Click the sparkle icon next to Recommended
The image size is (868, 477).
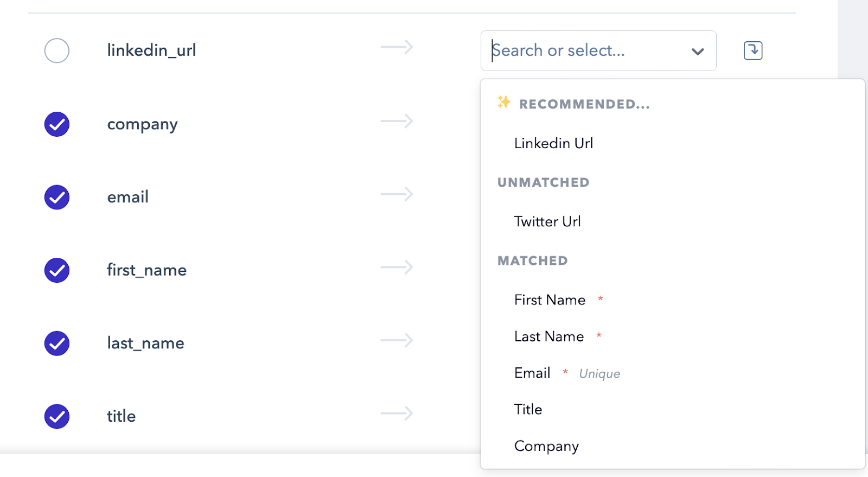coord(504,102)
